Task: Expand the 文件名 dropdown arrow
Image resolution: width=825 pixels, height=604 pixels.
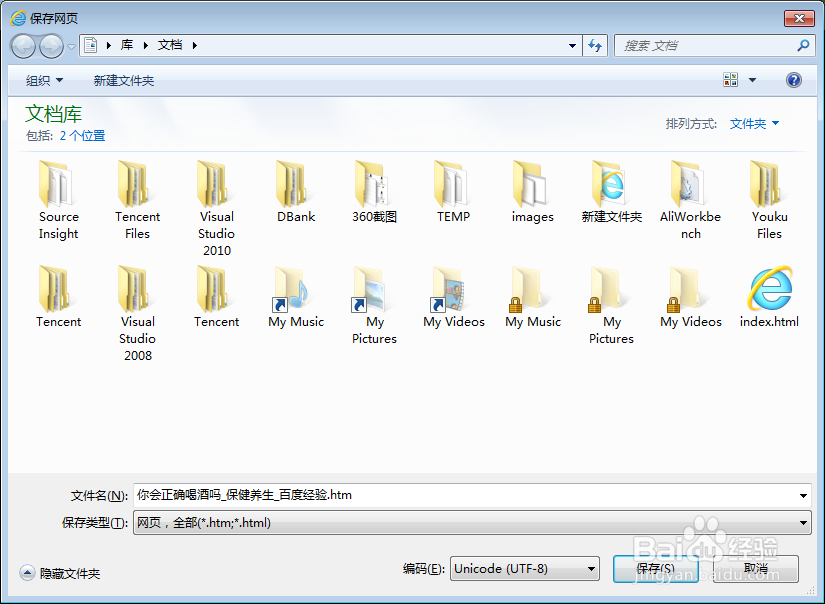Action: (x=803, y=496)
